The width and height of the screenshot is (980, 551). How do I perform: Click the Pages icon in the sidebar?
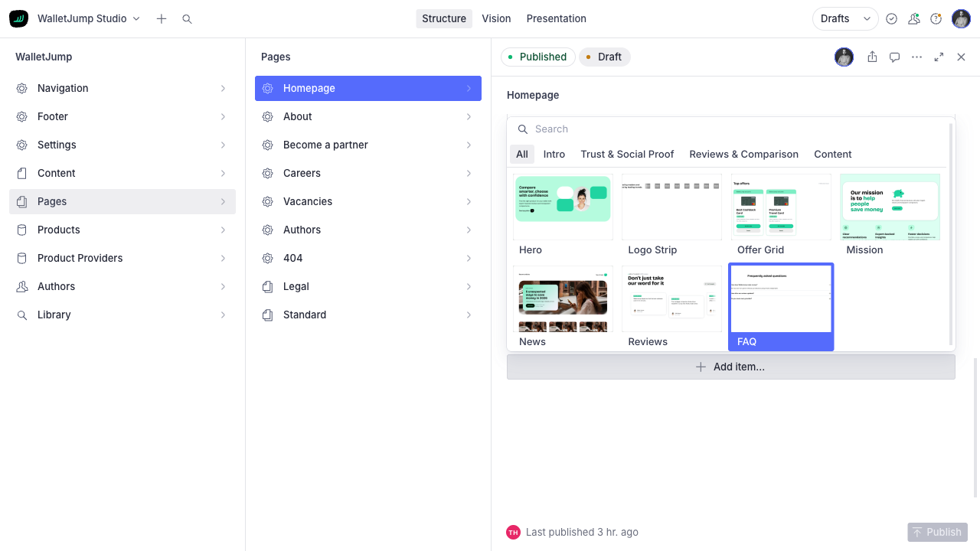click(x=22, y=201)
